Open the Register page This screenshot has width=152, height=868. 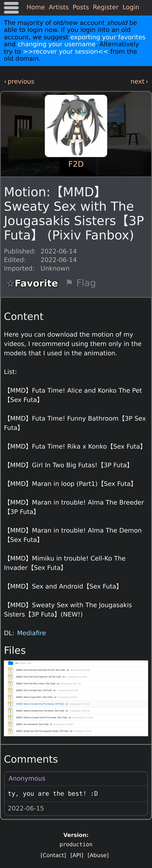[x=106, y=7]
